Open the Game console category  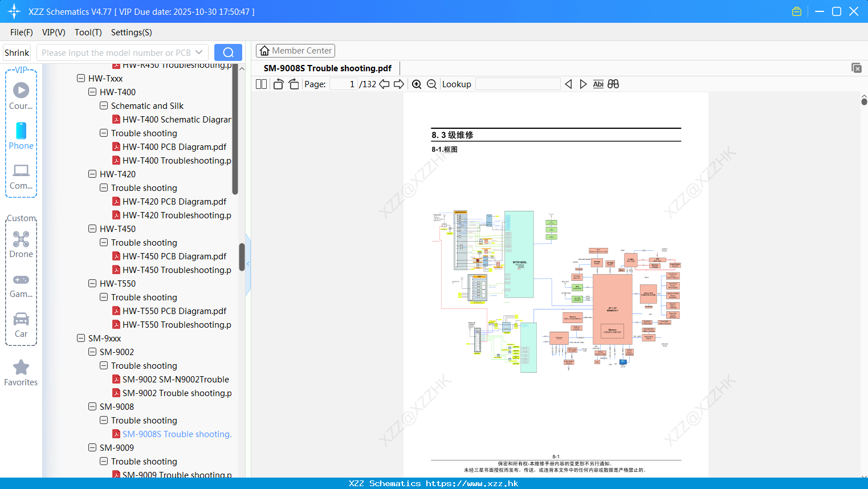click(x=21, y=284)
